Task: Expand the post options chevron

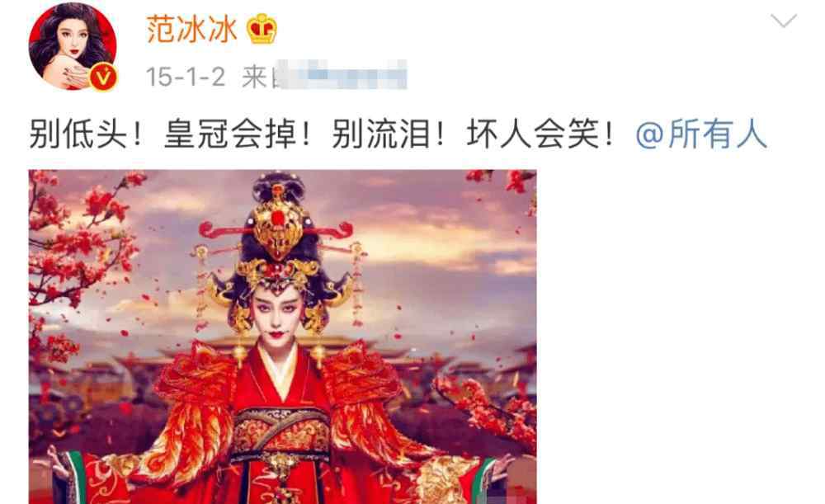Action: 784,21
